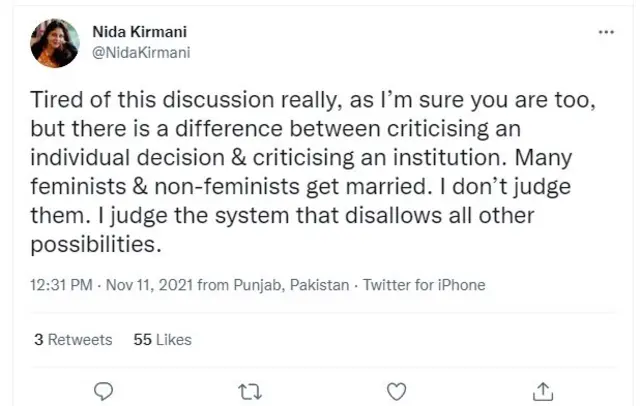Click the 12:31 PM time stamp

click(64, 285)
